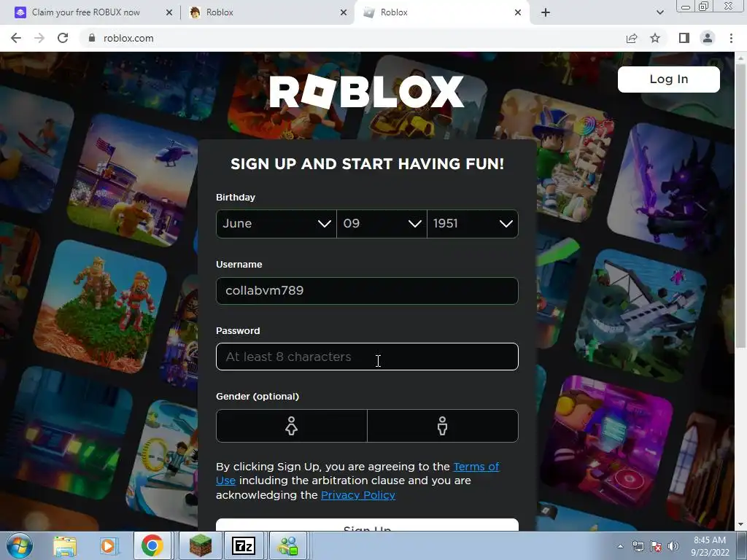This screenshot has height=560, width=747.
Task: Show hidden system tray icons
Action: (x=620, y=546)
